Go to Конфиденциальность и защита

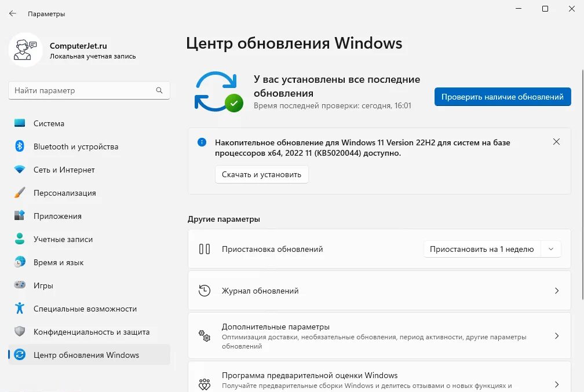(89, 331)
